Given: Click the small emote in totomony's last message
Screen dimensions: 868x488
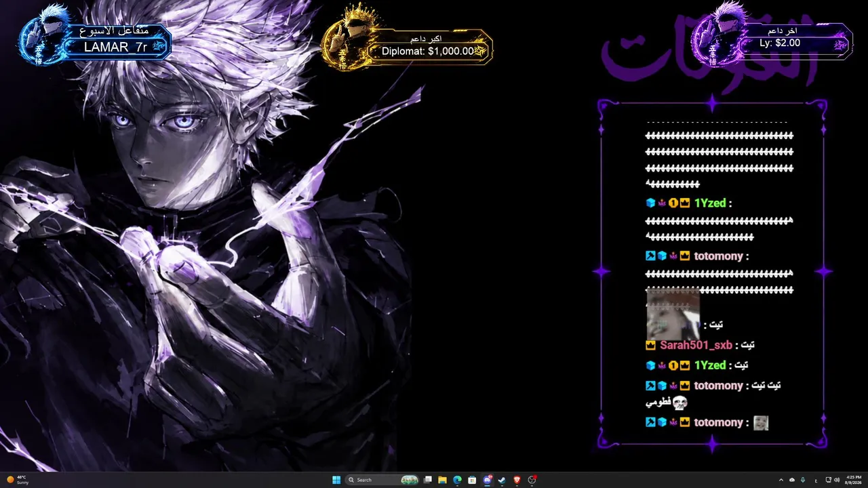Looking at the screenshot, I should point(761,422).
